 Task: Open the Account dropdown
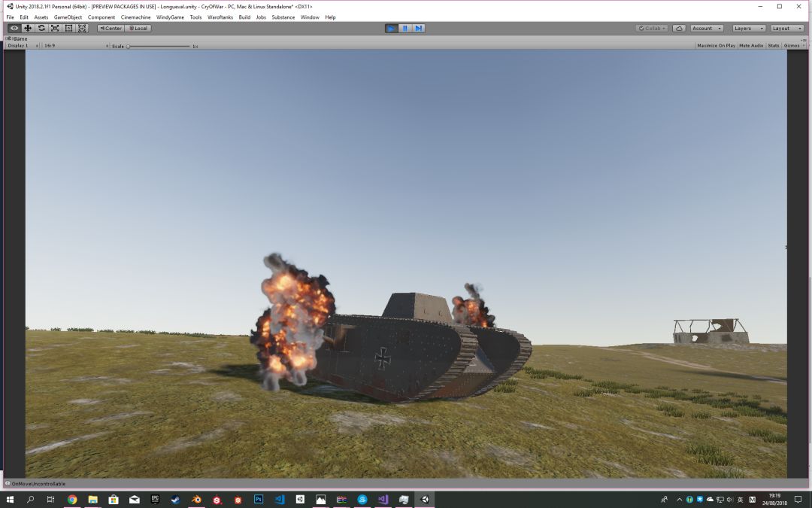(x=707, y=29)
